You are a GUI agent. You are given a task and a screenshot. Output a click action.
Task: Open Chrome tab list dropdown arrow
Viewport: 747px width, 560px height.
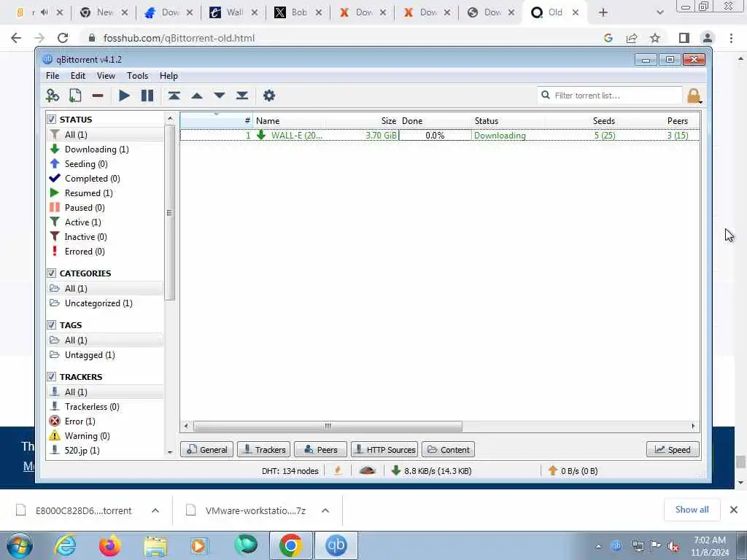(659, 12)
